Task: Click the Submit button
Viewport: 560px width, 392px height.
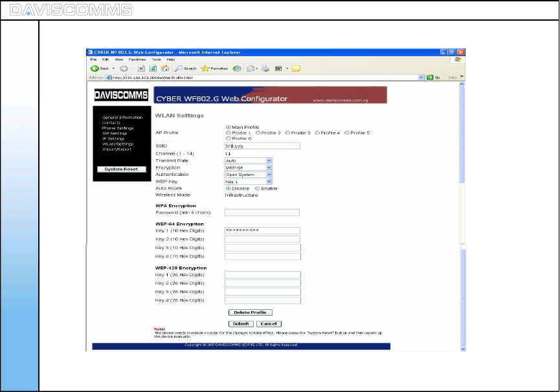Action: click(241, 324)
